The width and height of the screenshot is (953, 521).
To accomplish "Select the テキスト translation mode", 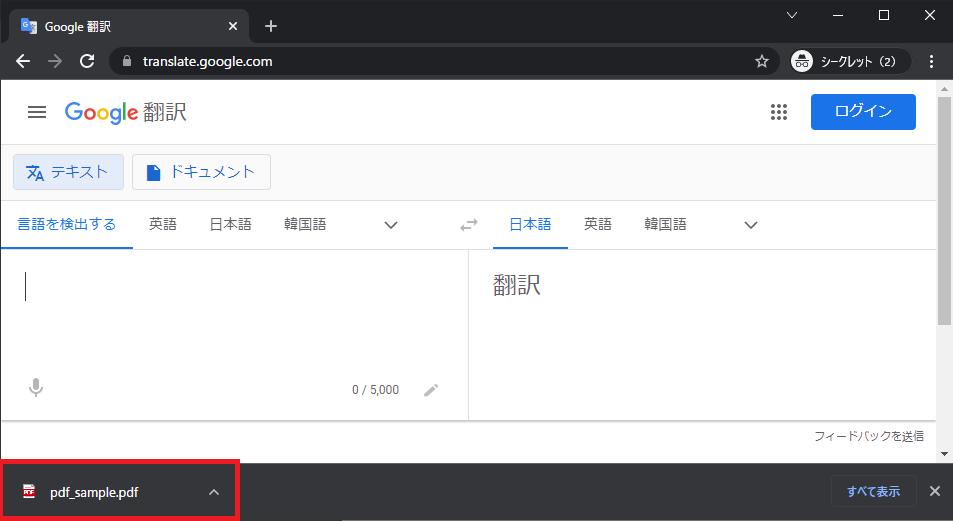I will click(x=69, y=172).
